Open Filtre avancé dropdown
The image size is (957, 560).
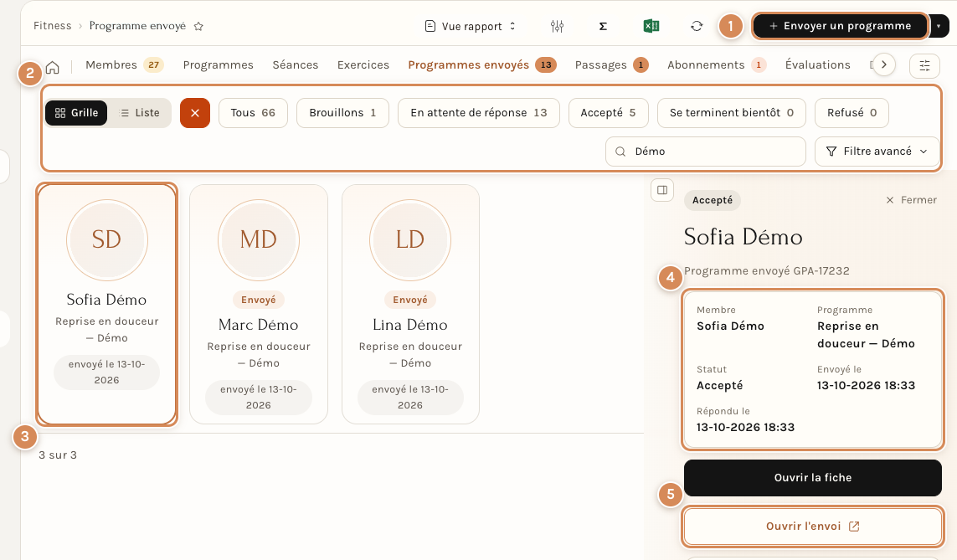pyautogui.click(x=877, y=152)
